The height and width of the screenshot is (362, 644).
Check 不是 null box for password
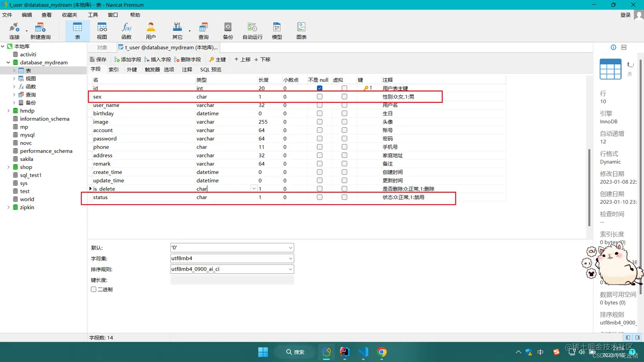coord(319,139)
